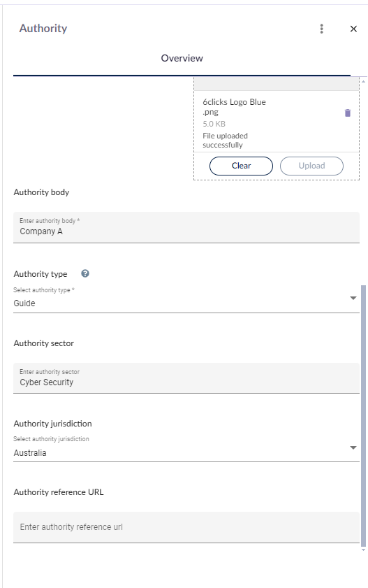
Task: Expand the authority jurisdiction dropdown arrow
Action: [353, 447]
